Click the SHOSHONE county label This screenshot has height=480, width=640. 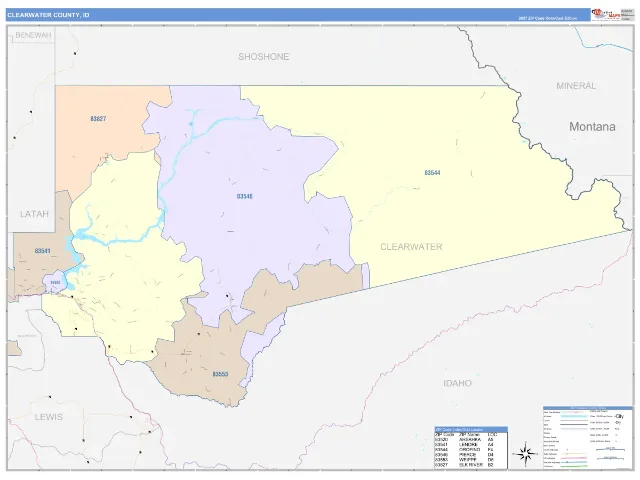coord(264,57)
